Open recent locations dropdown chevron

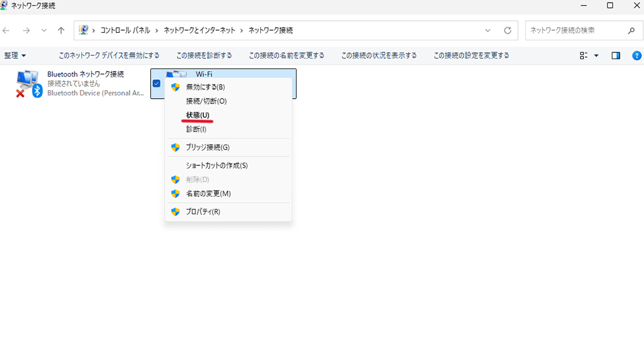tap(44, 30)
